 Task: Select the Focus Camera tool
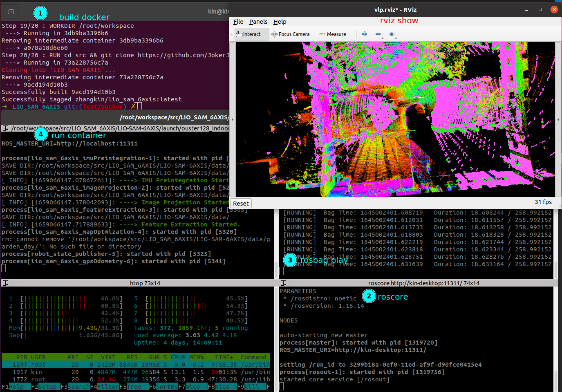pyautogui.click(x=290, y=34)
